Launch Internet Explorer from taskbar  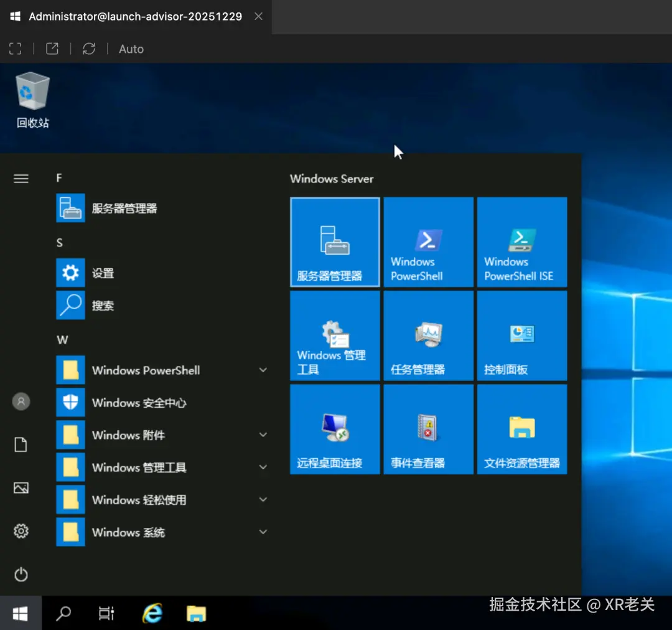pos(152,613)
